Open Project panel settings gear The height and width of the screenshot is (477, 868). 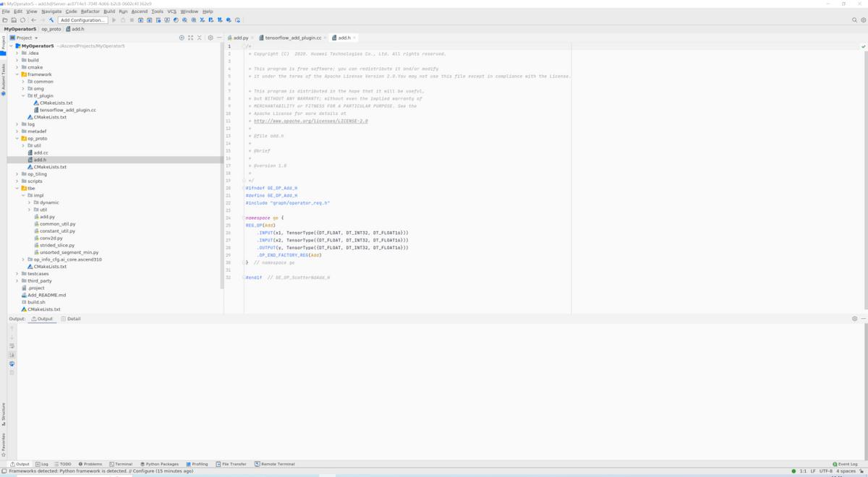point(210,38)
